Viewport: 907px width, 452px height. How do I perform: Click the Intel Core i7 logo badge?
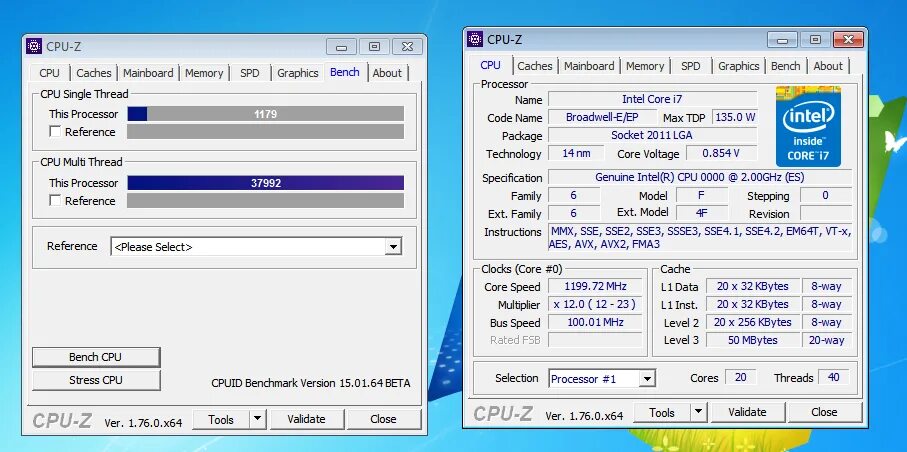pyautogui.click(x=808, y=126)
